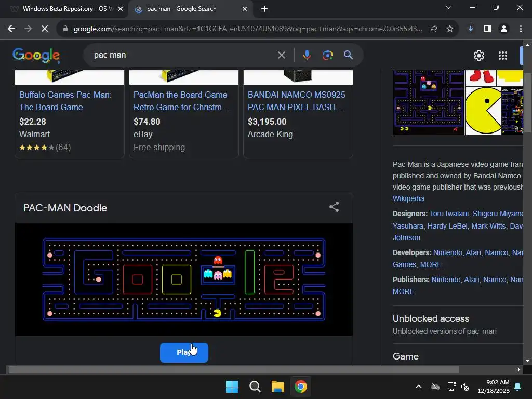Image resolution: width=532 pixels, height=399 pixels.
Task: Switch to Windows Beta Repository tab
Action: click(66, 9)
